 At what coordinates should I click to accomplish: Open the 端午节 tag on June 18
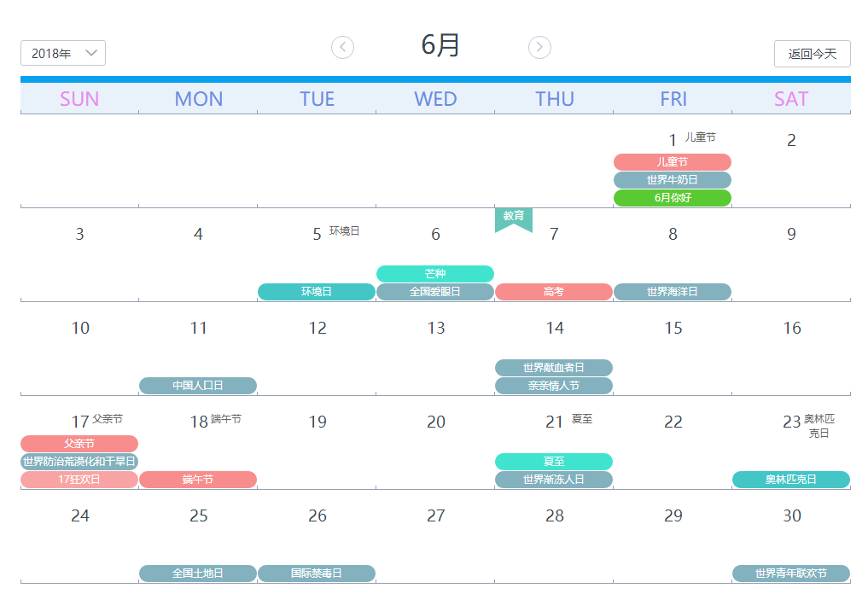(198, 479)
